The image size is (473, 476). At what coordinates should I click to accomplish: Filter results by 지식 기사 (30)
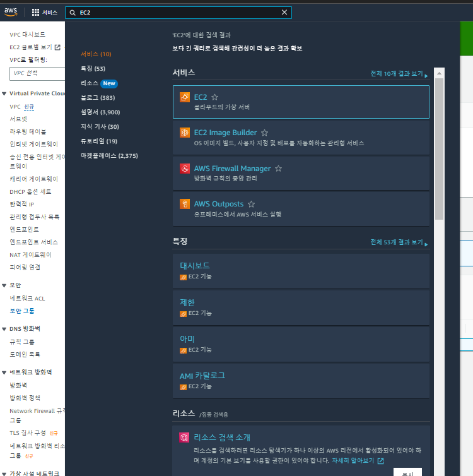coord(100,127)
